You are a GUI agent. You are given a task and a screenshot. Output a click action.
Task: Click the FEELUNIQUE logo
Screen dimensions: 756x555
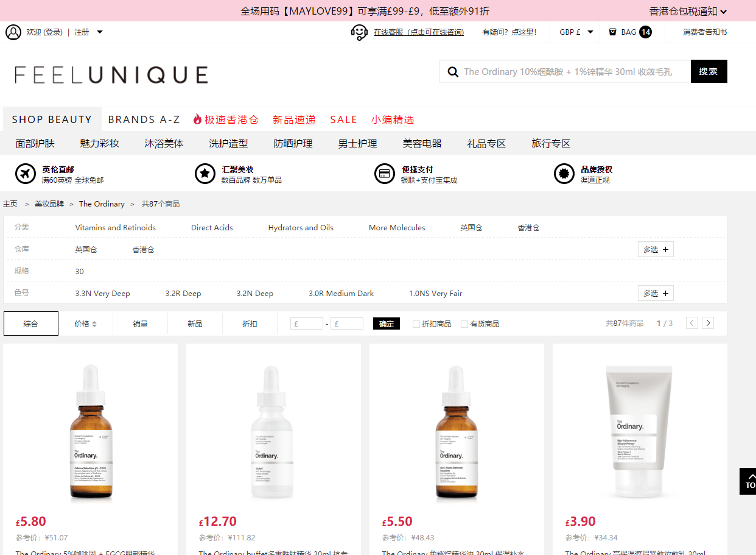[111, 75]
